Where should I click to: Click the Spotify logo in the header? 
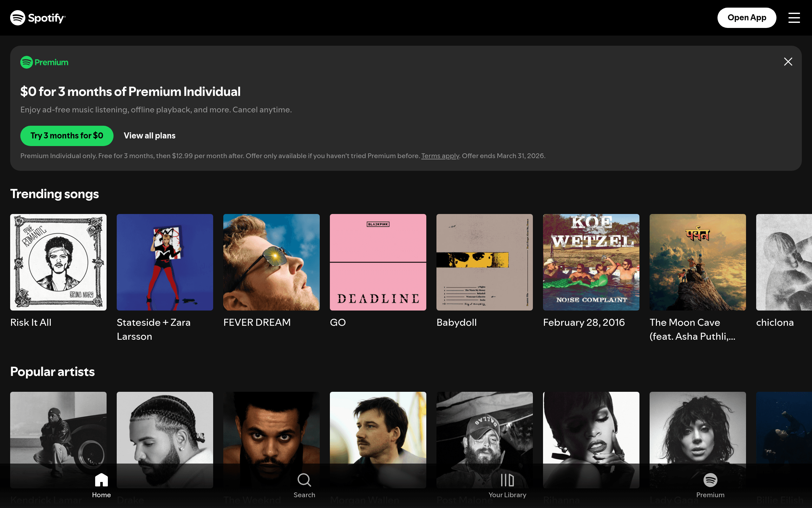[38, 18]
